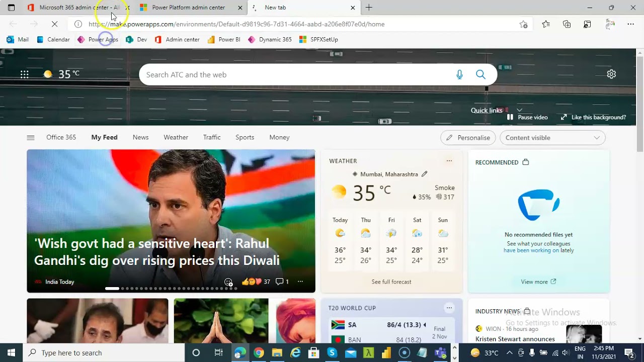Expand Quick links chevron

(519, 110)
